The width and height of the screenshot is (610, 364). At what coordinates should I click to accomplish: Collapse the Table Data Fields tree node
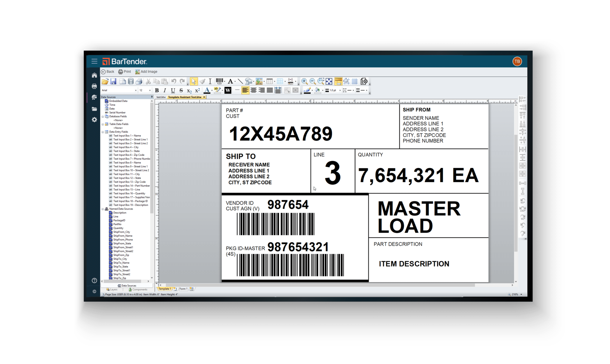pyautogui.click(x=103, y=125)
